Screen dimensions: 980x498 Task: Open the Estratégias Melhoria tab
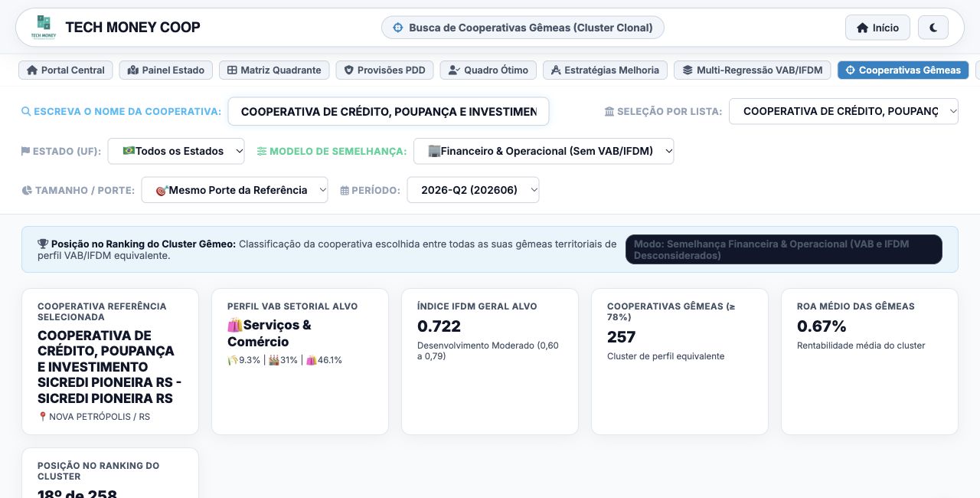pyautogui.click(x=605, y=70)
